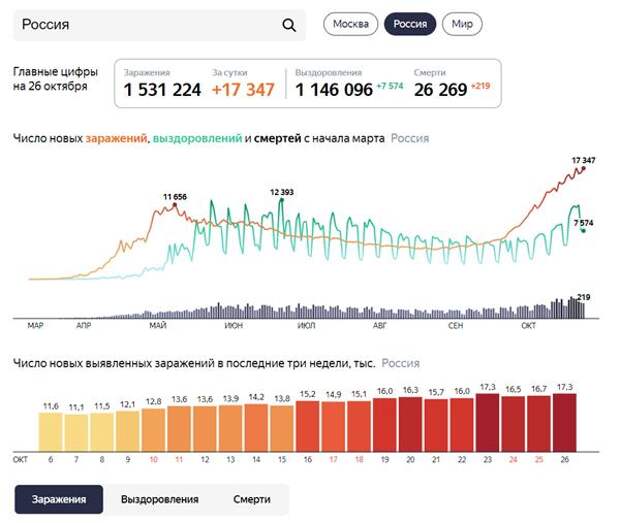Click the +219 deaths increment
The width and height of the screenshot is (620, 523).
point(480,86)
